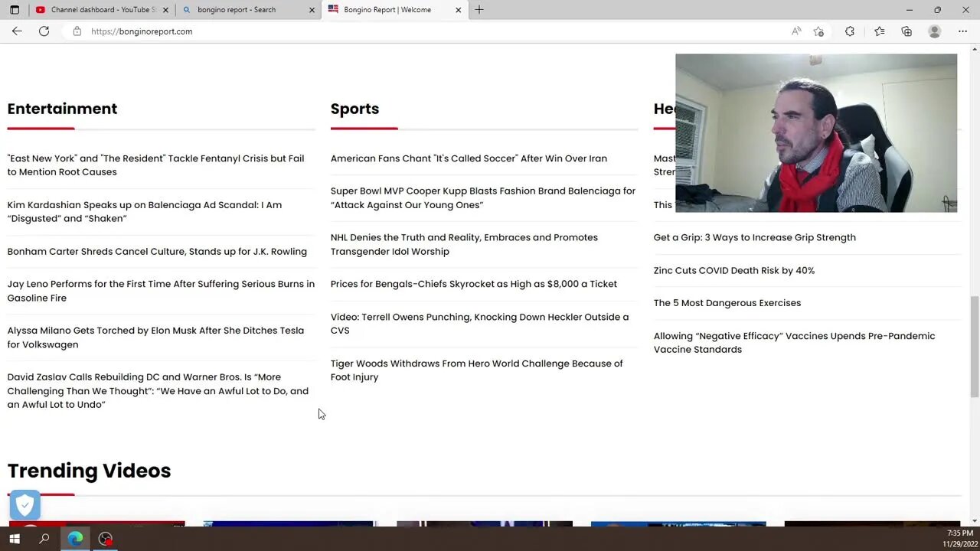
Task: Open Negative Efficacy Vaccines article
Action: [794, 343]
